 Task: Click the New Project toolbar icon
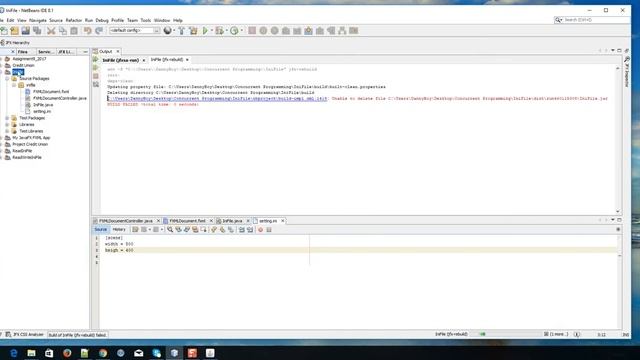pos(15,31)
